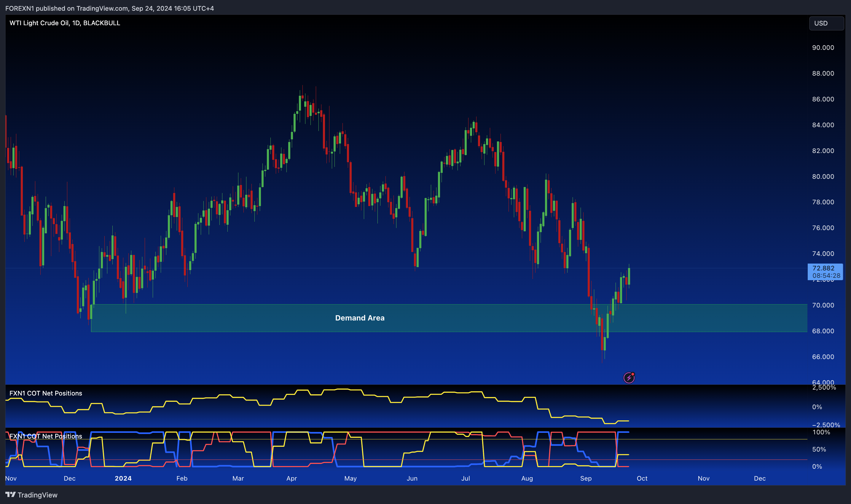Click the 68.000 price axis label
The width and height of the screenshot is (851, 504).
tap(823, 331)
